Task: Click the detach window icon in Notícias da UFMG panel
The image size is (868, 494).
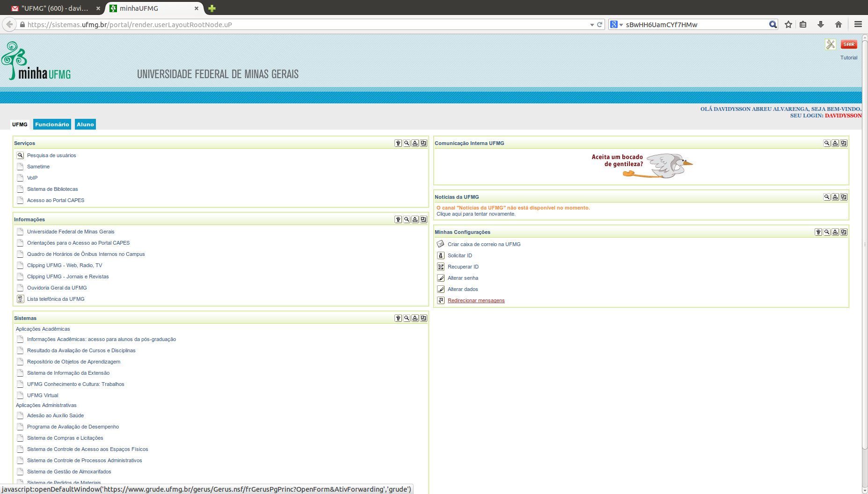Action: pyautogui.click(x=844, y=197)
